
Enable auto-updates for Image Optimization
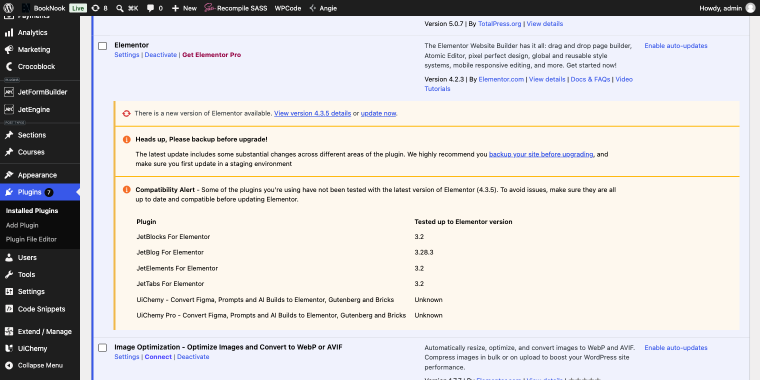[x=676, y=348]
